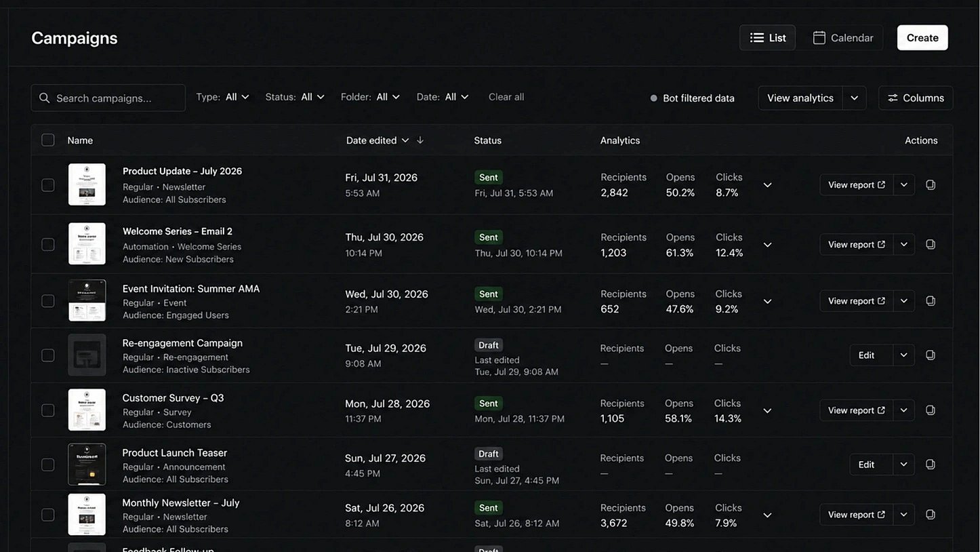Create a new campaign
This screenshot has width=980, height=552.
pyautogui.click(x=922, y=37)
